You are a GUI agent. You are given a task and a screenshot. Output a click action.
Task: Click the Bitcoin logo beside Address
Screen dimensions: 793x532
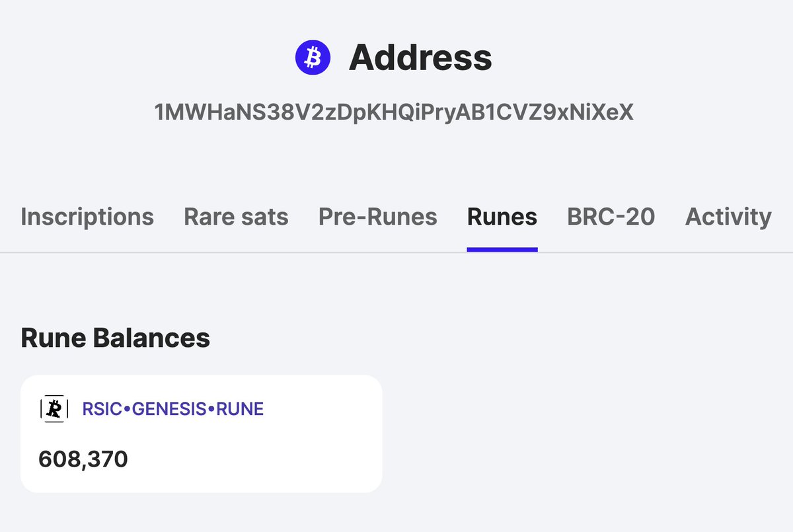click(x=312, y=57)
